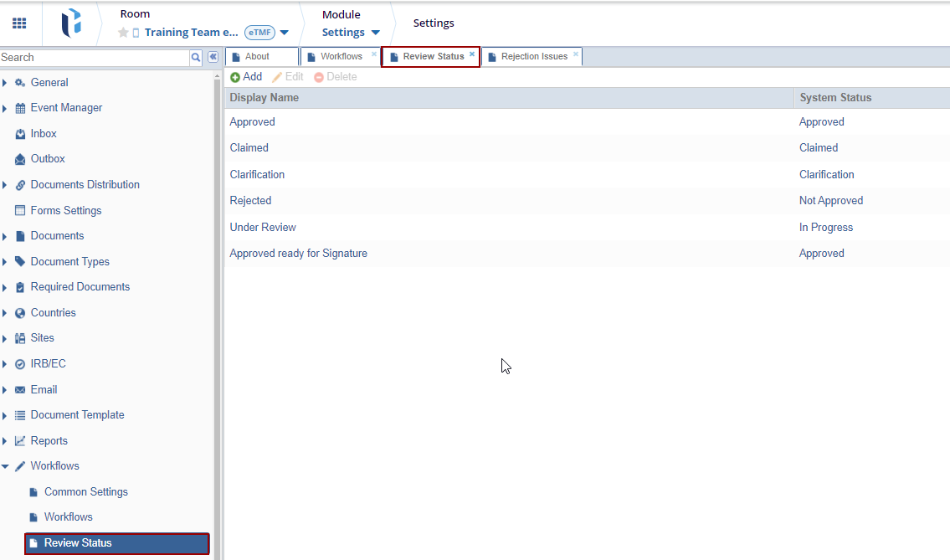Click the favorite star next to room name

(x=123, y=33)
